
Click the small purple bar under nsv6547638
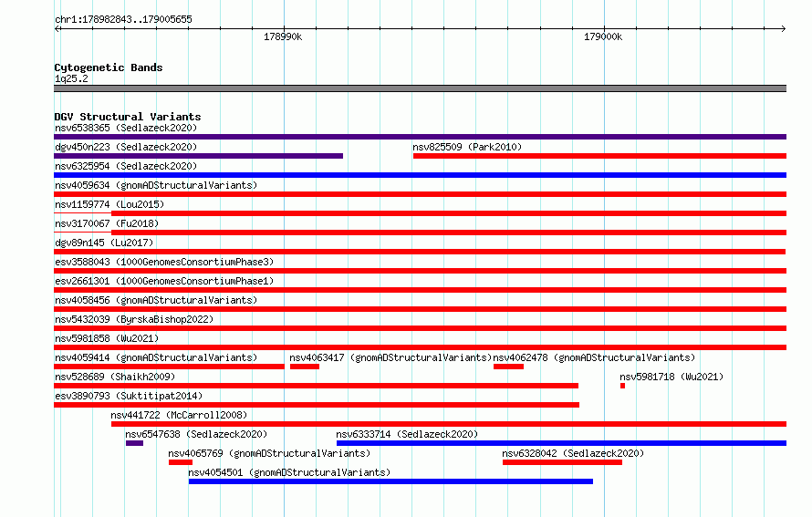tap(135, 443)
